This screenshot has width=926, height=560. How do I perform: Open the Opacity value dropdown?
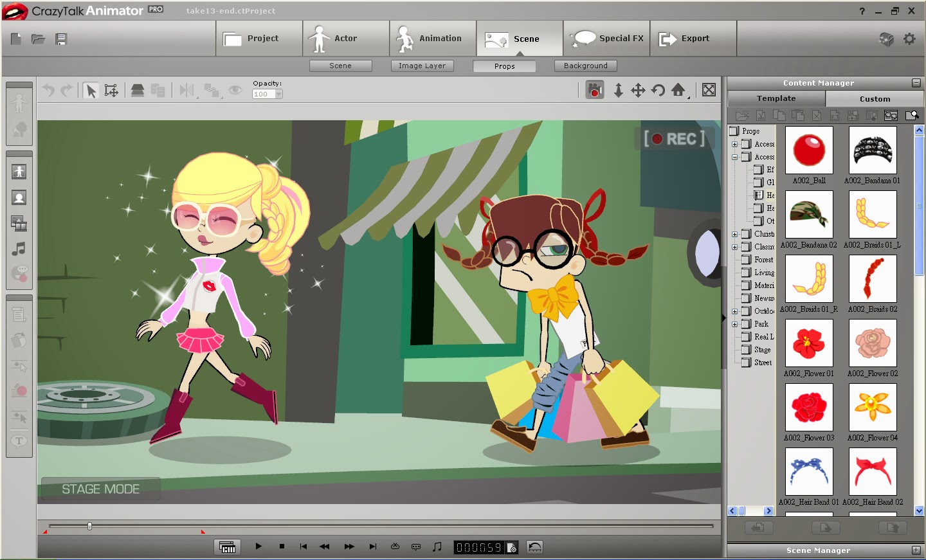pos(279,94)
